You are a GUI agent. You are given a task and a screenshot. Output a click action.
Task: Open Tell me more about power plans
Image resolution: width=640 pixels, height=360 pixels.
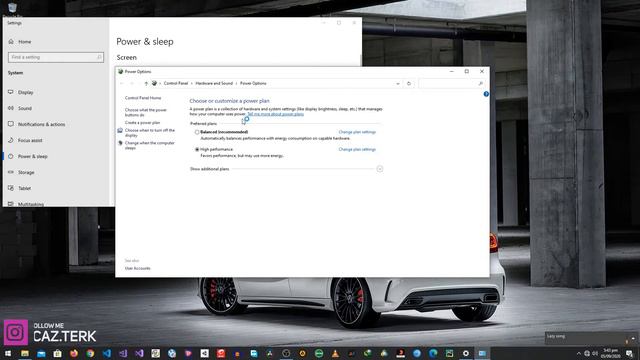276,114
